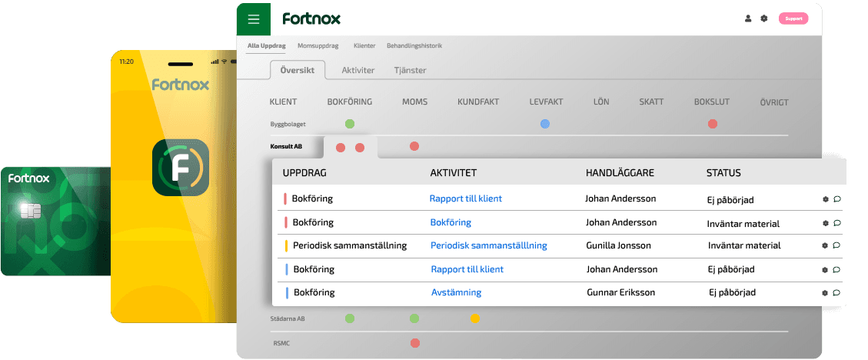Select the Byggbolaget client row

[288, 124]
